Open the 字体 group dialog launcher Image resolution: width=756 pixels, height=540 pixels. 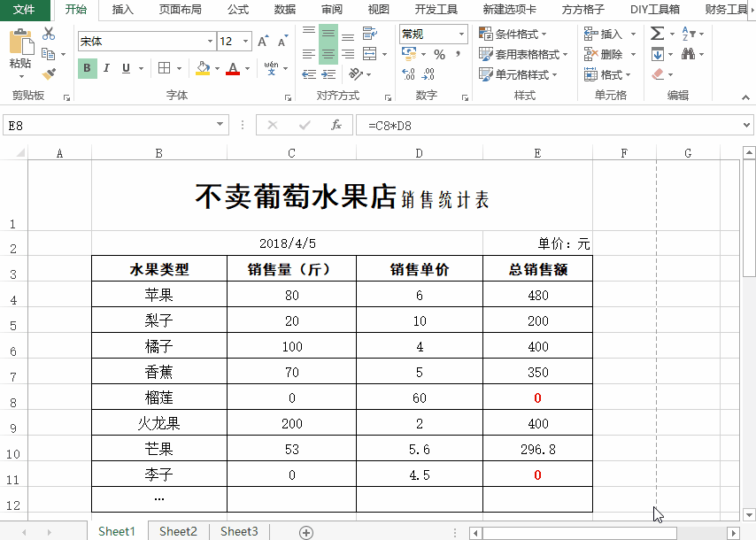(x=289, y=98)
